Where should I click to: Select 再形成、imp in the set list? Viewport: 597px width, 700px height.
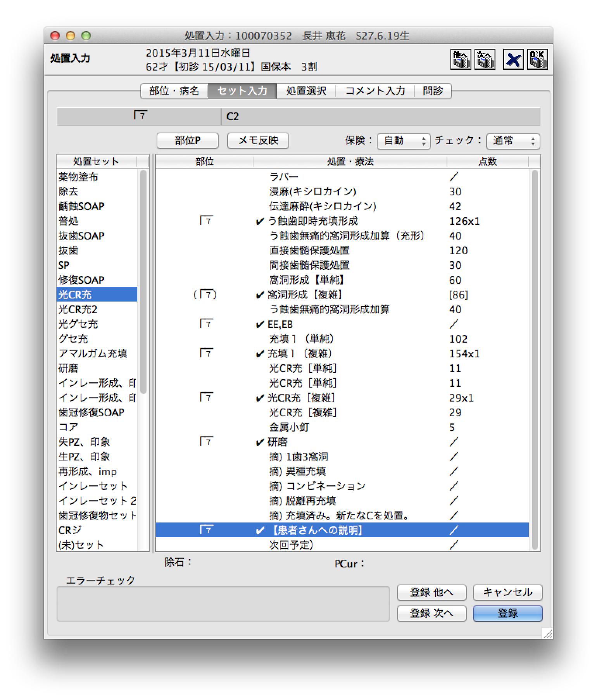pyautogui.click(x=97, y=472)
